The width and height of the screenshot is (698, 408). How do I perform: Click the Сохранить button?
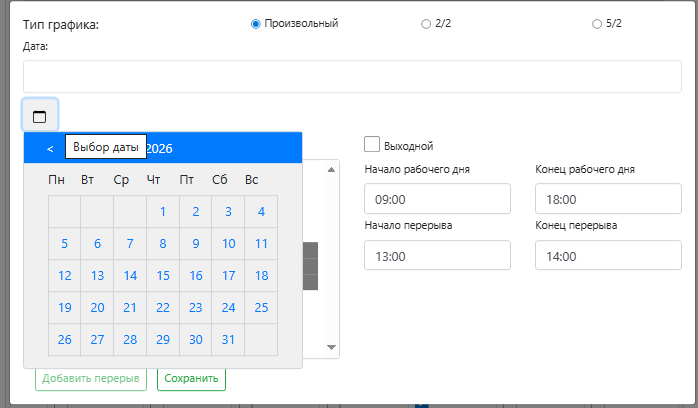(191, 379)
